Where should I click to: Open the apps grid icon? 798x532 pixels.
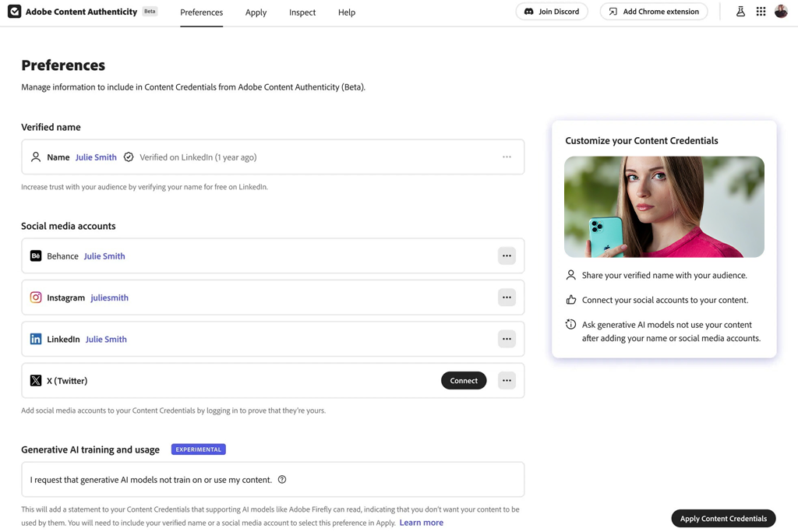[761, 12]
